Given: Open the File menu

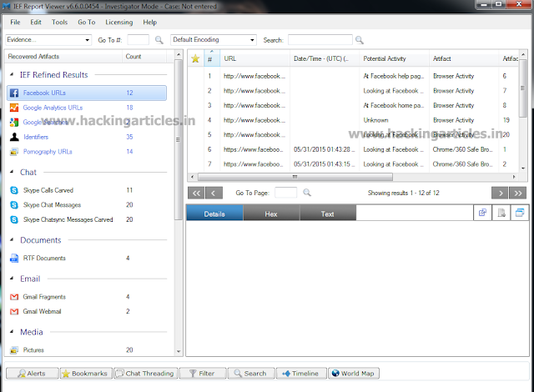Looking at the screenshot, I should pos(15,23).
